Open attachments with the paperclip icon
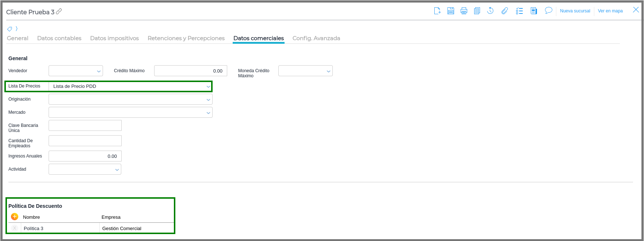 coord(504,11)
